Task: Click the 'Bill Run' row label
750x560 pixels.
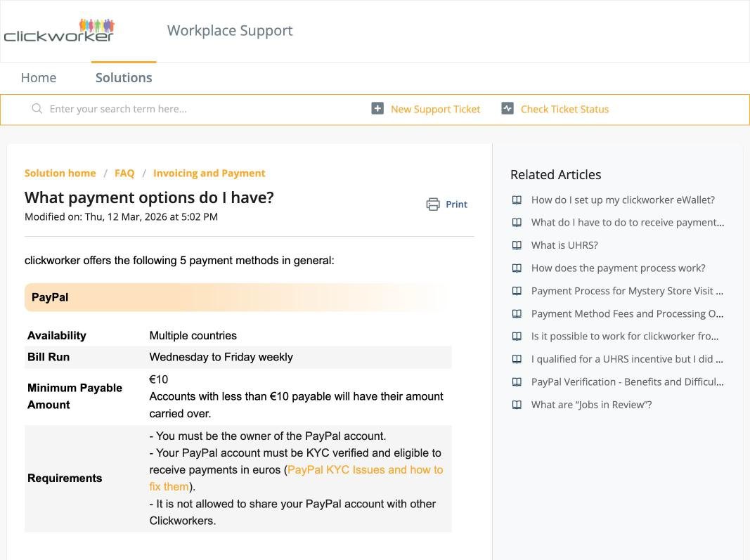Action: 49,357
